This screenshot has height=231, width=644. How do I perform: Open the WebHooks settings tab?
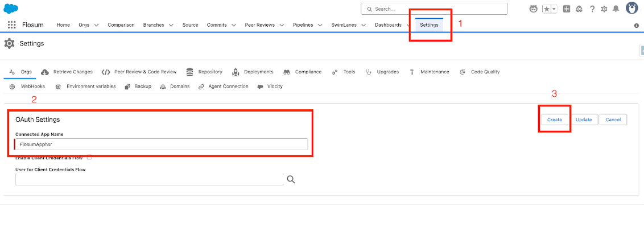[27, 86]
